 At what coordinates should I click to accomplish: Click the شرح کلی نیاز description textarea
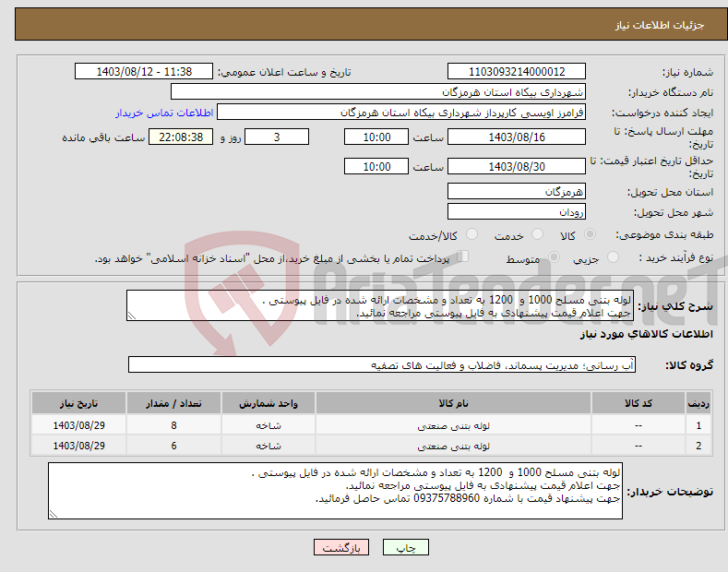380,305
